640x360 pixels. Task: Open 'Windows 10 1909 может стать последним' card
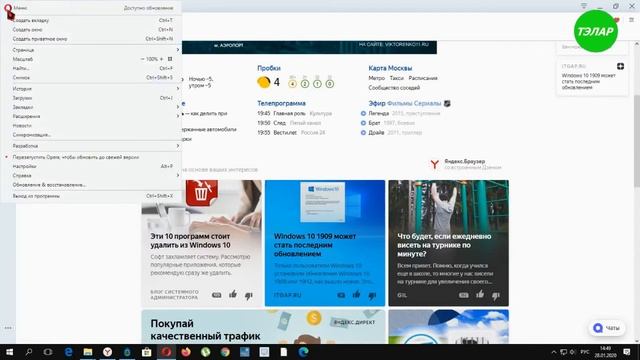click(325, 243)
